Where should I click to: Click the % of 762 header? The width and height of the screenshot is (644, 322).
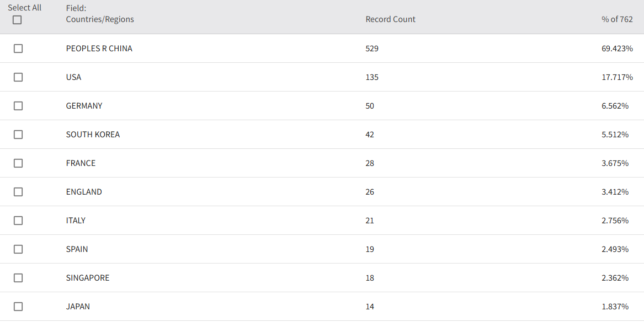(617, 19)
